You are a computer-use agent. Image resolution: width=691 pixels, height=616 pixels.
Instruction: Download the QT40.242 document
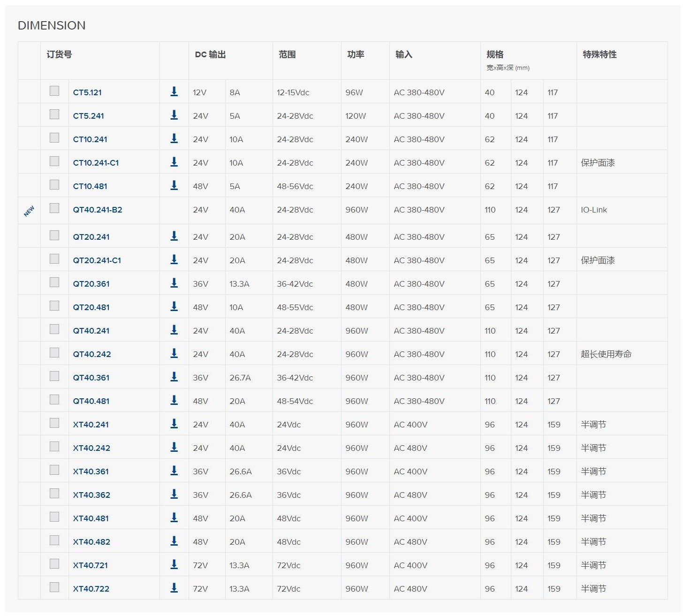coord(174,354)
